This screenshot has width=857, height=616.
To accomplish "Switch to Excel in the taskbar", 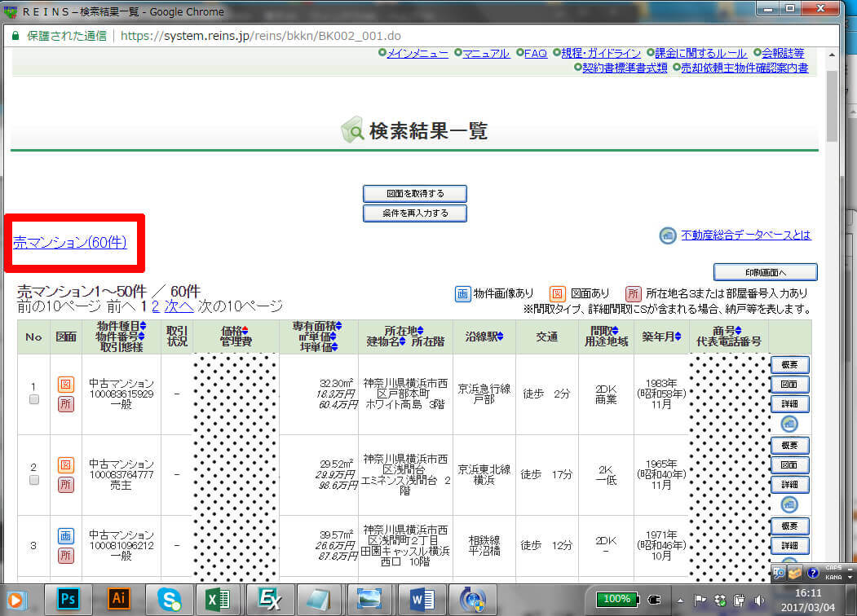I will pos(218,599).
